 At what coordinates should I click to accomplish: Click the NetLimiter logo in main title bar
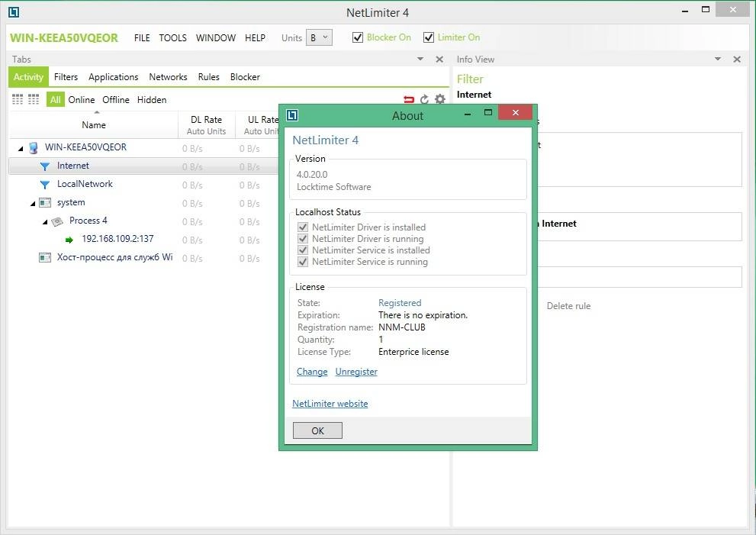point(14,12)
